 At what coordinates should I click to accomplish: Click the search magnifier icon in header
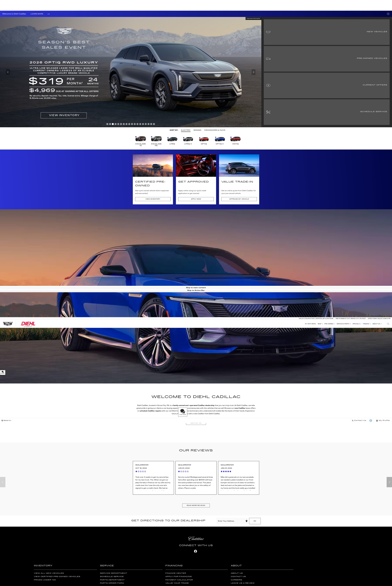tap(388, 324)
